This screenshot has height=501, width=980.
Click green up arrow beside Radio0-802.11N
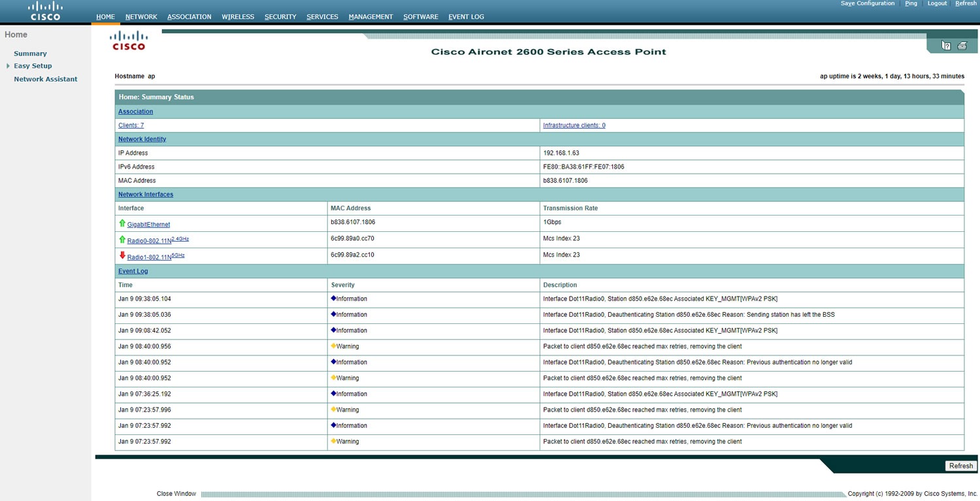point(122,240)
